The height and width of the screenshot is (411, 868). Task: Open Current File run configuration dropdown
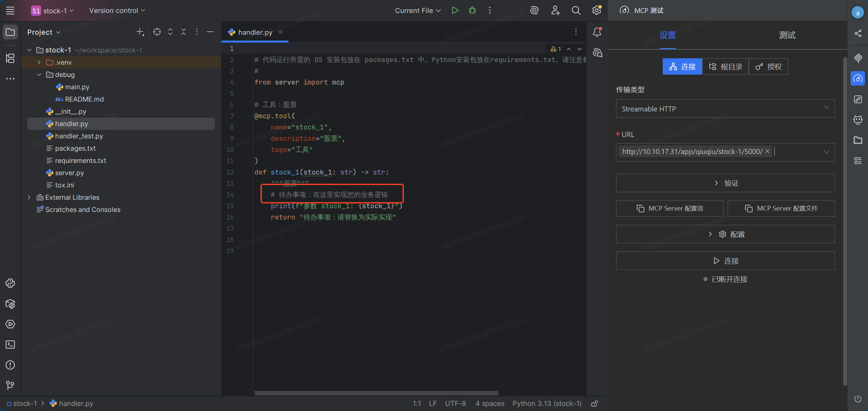point(418,11)
